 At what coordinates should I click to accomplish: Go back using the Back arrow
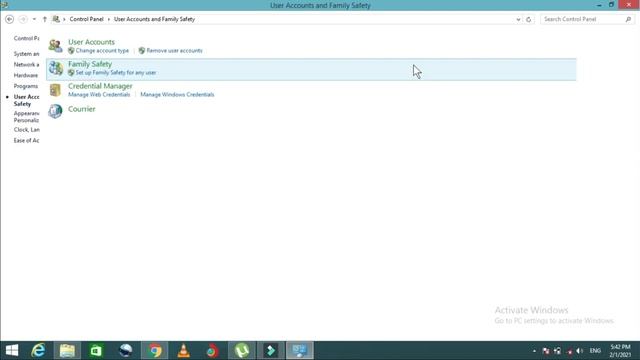pyautogui.click(x=9, y=19)
